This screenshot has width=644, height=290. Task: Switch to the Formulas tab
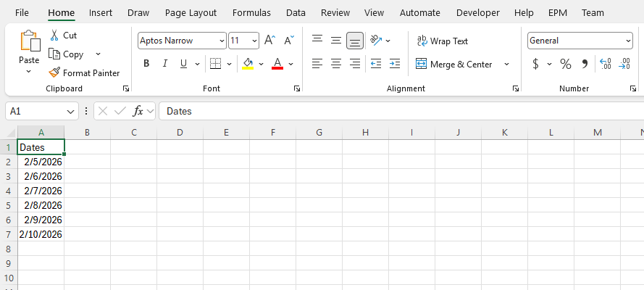(x=251, y=13)
